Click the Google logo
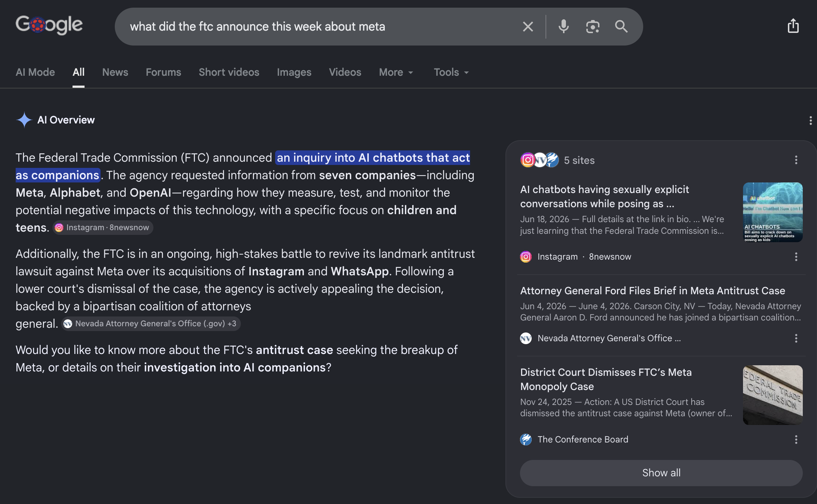 pos(49,25)
